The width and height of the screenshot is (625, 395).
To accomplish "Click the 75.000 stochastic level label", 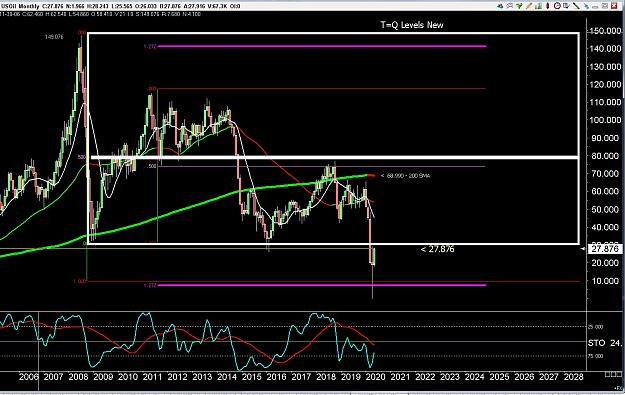I will point(596,356).
